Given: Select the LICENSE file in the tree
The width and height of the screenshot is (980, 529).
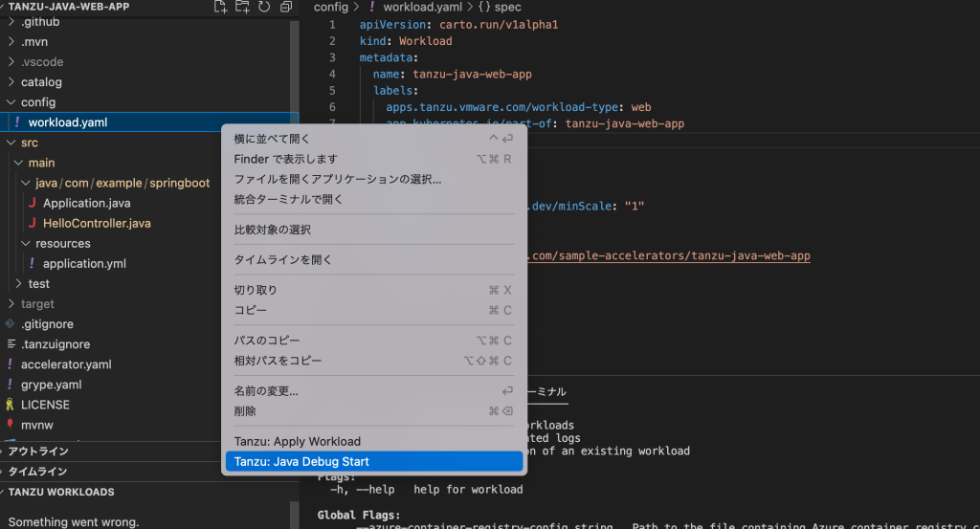Looking at the screenshot, I should pos(45,405).
